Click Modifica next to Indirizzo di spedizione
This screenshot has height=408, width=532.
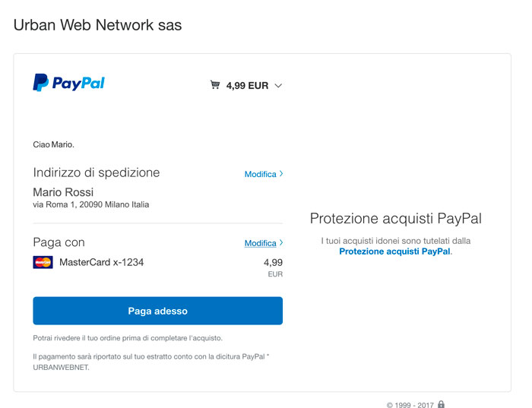(x=260, y=174)
